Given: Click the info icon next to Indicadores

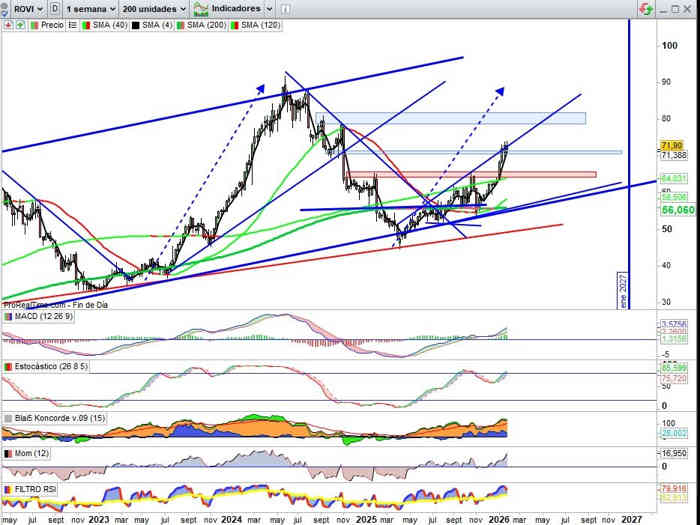Looking at the screenshot, I should point(285,8).
